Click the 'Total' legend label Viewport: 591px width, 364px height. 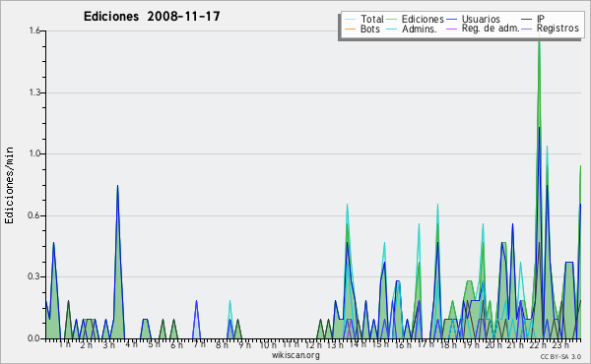point(371,19)
